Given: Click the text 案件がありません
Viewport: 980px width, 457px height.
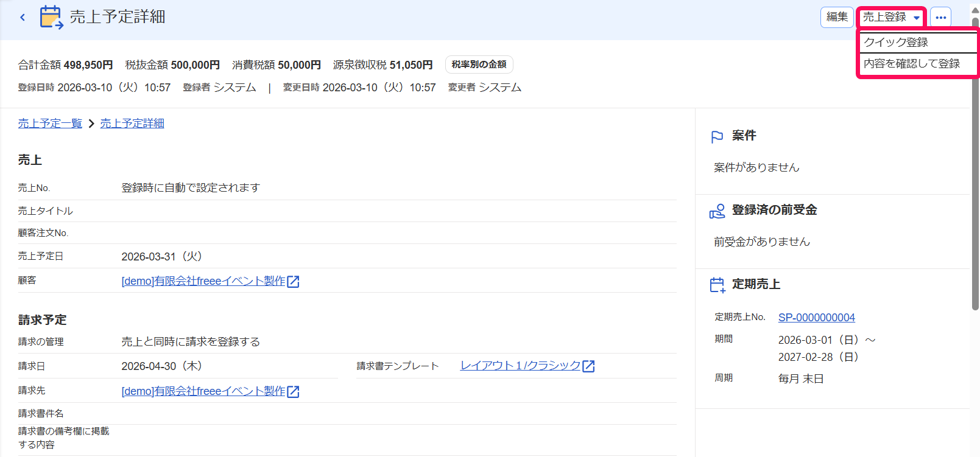Looking at the screenshot, I should point(756,167).
